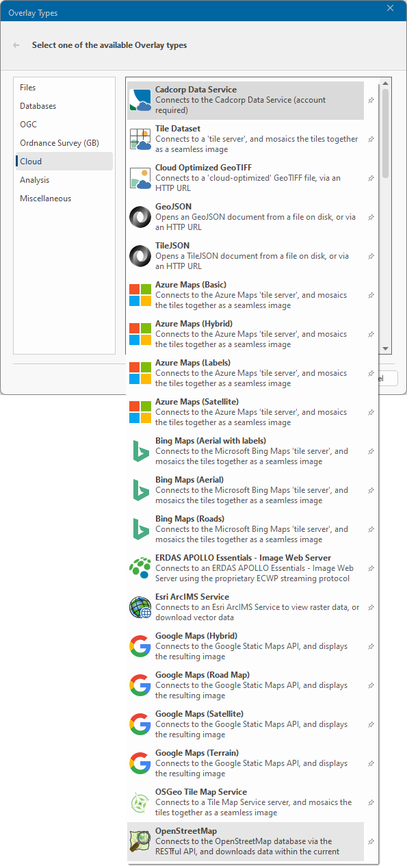407x868 pixels.
Task: Select the OpenStreetMap magnifier icon
Action: [140, 841]
